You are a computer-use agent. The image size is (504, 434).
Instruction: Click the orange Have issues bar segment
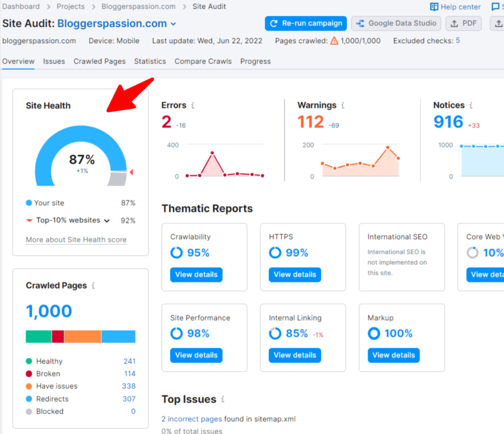point(82,336)
